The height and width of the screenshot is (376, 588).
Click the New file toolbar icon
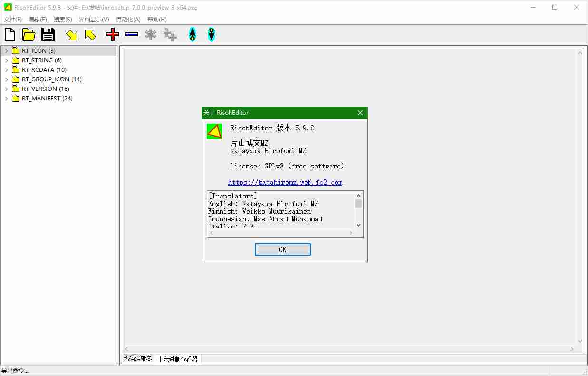point(10,34)
